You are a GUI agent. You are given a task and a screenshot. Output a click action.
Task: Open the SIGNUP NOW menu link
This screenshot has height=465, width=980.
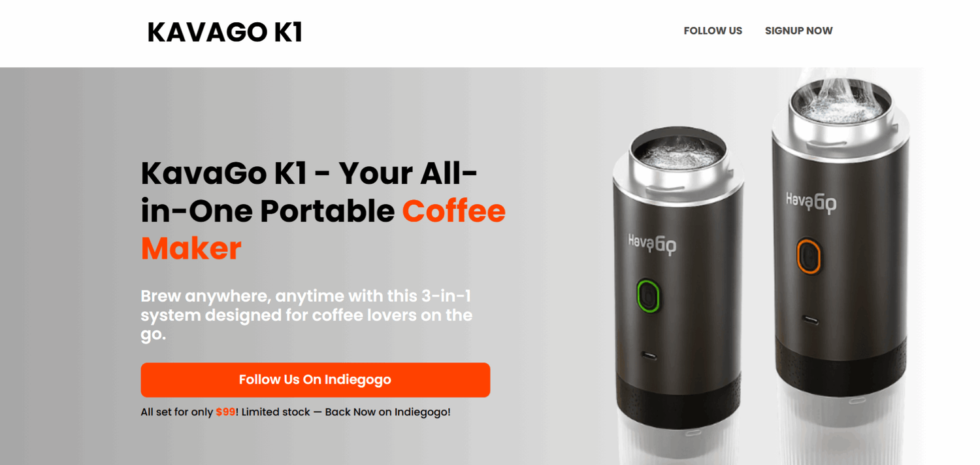pyautogui.click(x=798, y=31)
